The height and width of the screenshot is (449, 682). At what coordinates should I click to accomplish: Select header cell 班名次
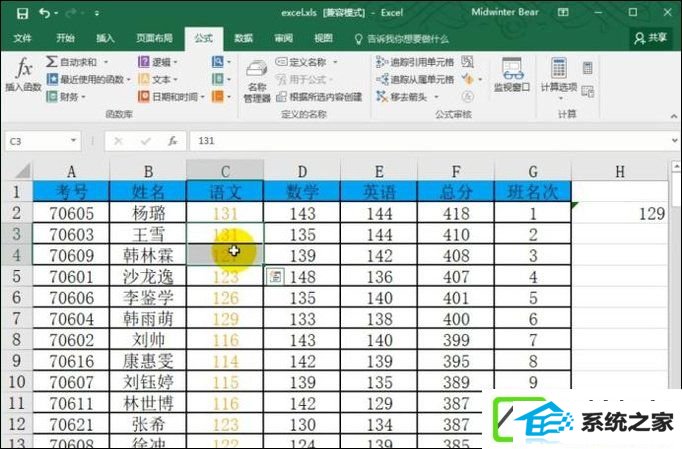pos(533,191)
